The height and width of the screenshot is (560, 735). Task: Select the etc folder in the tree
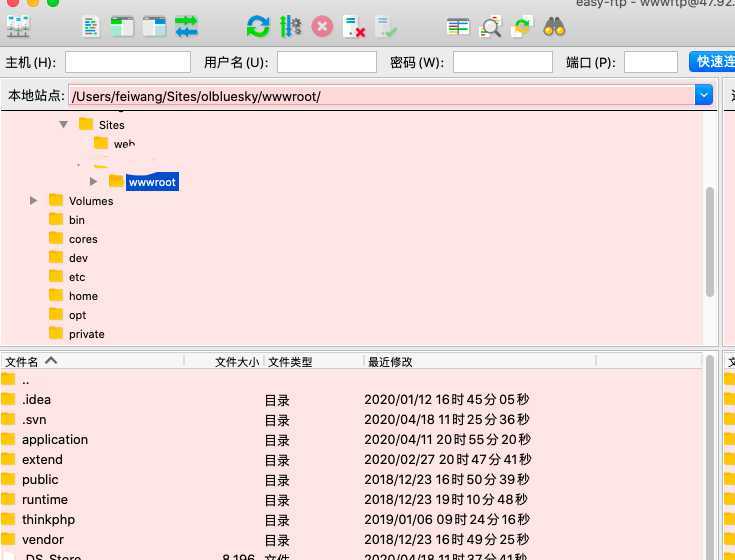(77, 277)
